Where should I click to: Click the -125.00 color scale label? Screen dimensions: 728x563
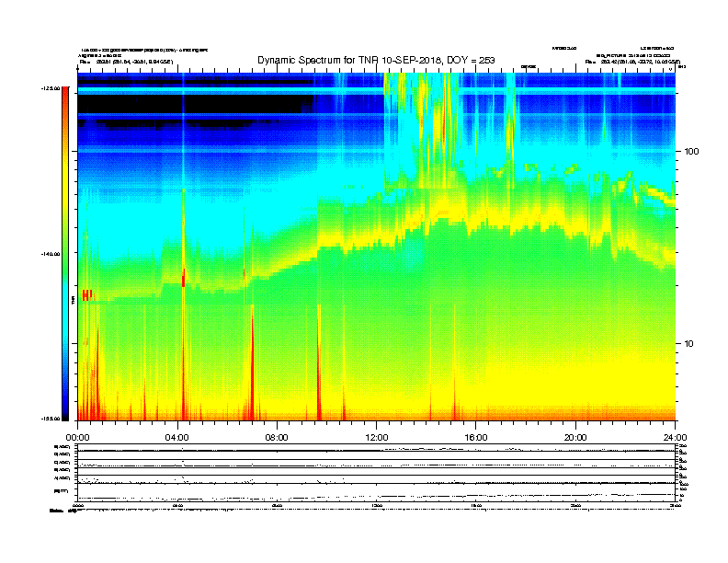coord(51,88)
